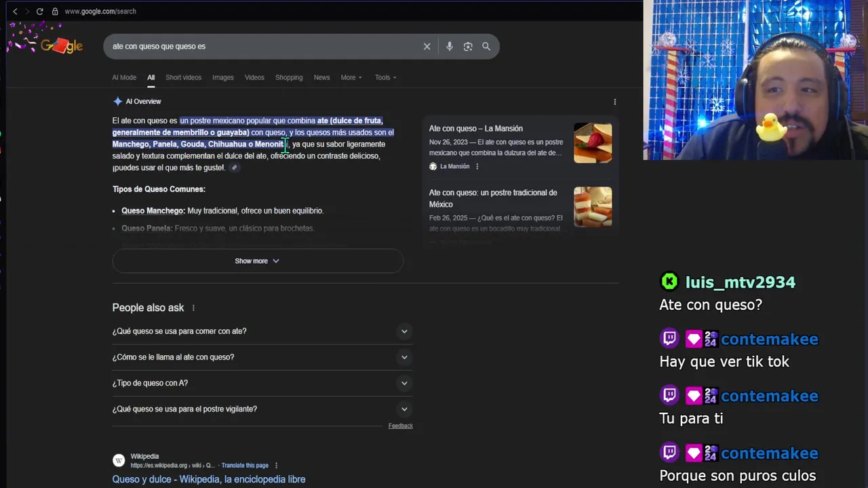The height and width of the screenshot is (488, 868).
Task: Open AI Overview options three-dot menu
Action: (x=615, y=102)
